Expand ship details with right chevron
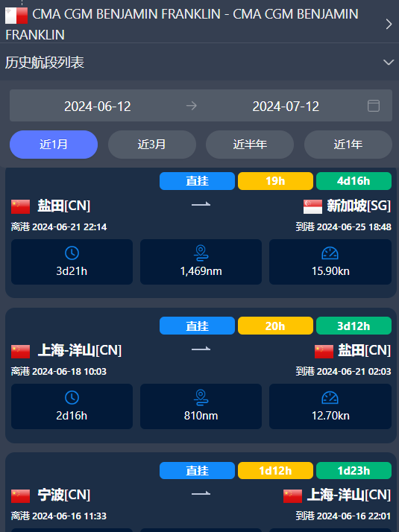This screenshot has height=532, width=399. (x=389, y=24)
